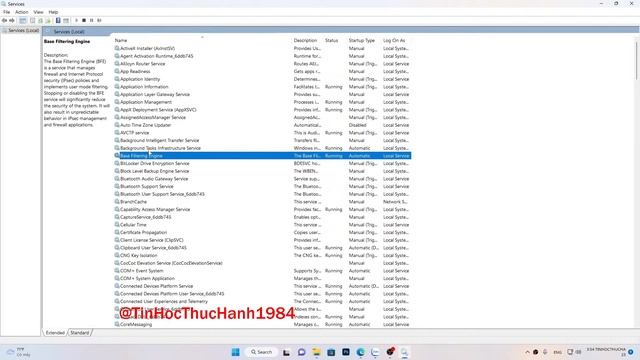Click the Pause Service toolbar icon

click(x=91, y=20)
